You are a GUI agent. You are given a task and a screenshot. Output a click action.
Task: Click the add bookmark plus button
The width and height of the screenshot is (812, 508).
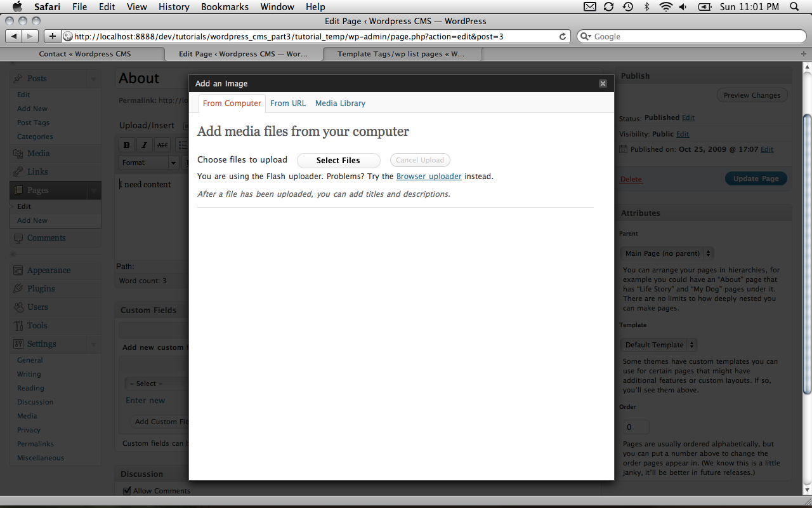point(53,37)
